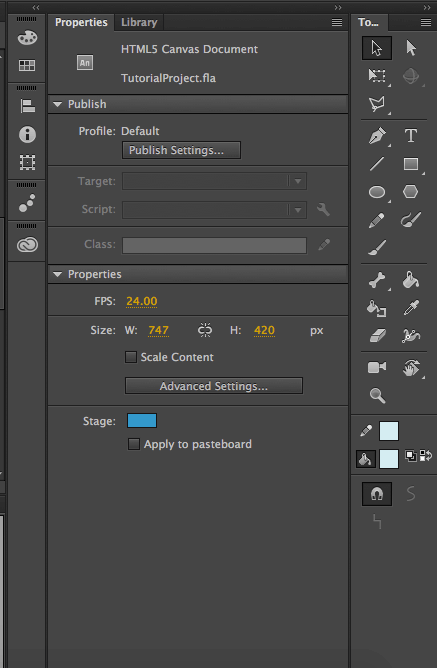The width and height of the screenshot is (437, 668).
Task: Toggle Snap to Objects magnet
Action: coord(377,494)
